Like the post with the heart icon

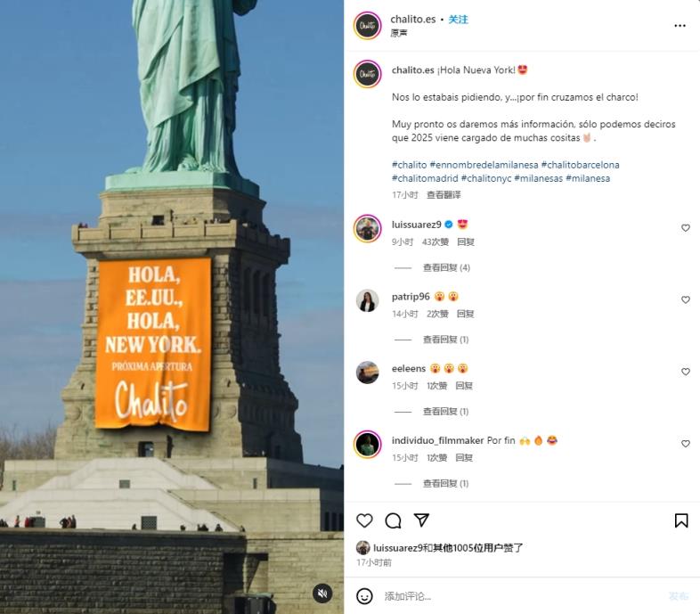[x=364, y=520]
